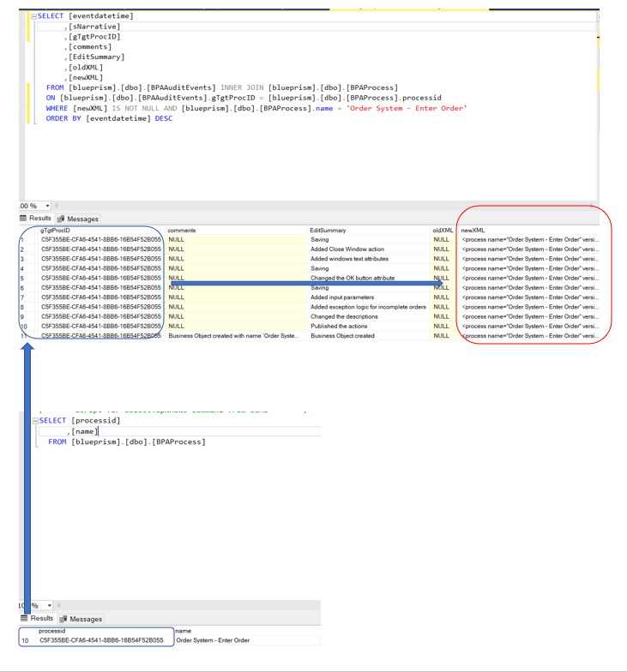Click the ORDER BY [eventdatetime] DESC line

[x=109, y=118]
